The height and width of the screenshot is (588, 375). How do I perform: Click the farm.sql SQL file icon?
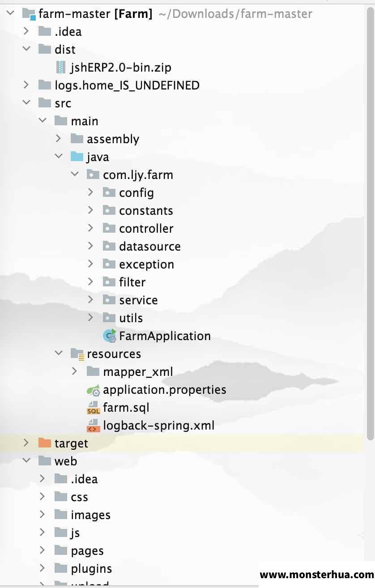coord(93,408)
